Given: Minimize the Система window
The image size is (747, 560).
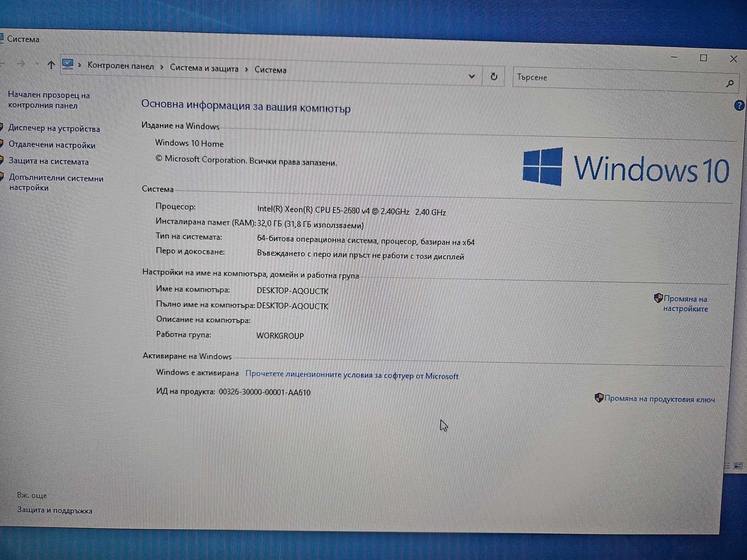Looking at the screenshot, I should pos(674,57).
